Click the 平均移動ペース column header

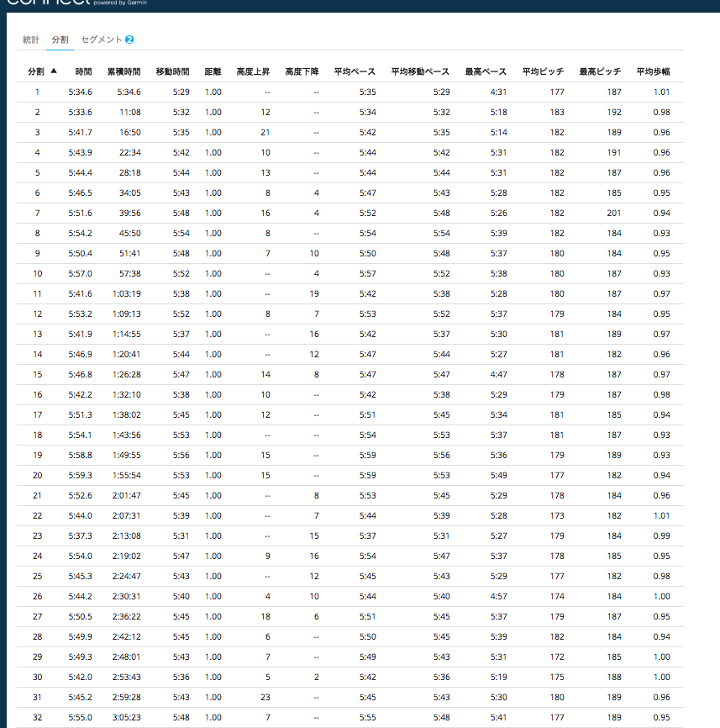pos(420,71)
